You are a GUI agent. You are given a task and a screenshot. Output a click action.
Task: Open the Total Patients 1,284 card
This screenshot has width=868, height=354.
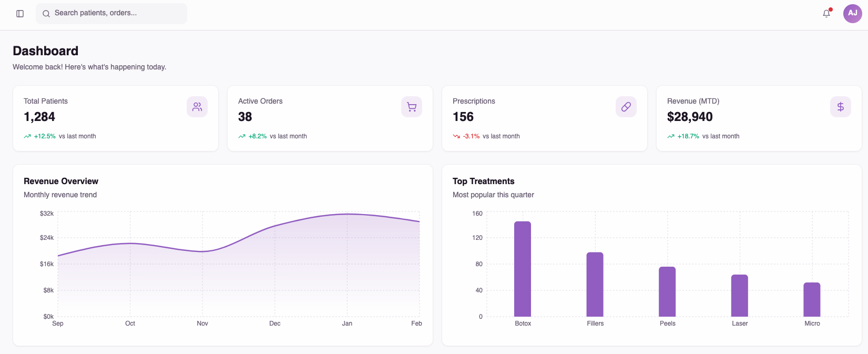[x=116, y=118]
